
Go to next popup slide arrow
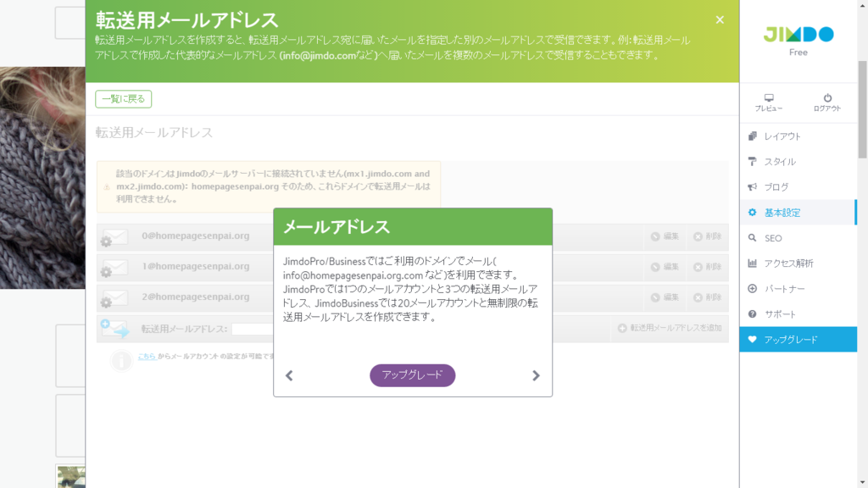536,375
